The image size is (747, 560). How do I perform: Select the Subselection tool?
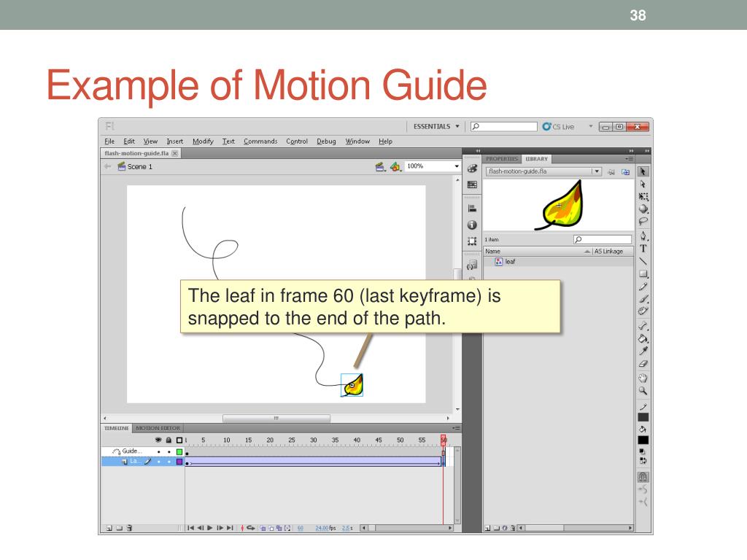(643, 184)
